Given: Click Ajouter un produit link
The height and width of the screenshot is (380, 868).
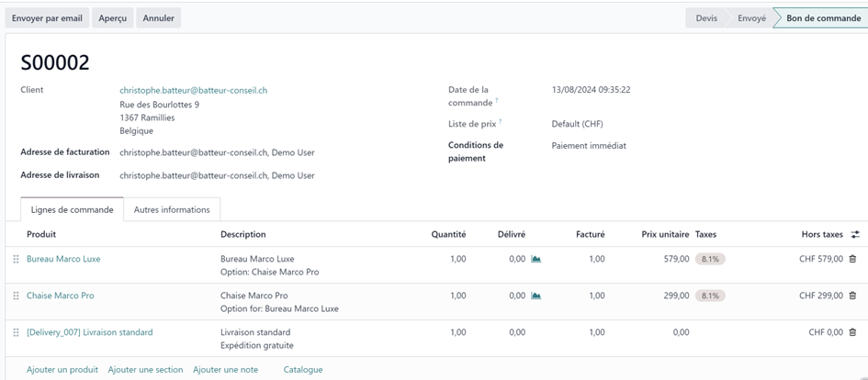Looking at the screenshot, I should [x=62, y=370].
